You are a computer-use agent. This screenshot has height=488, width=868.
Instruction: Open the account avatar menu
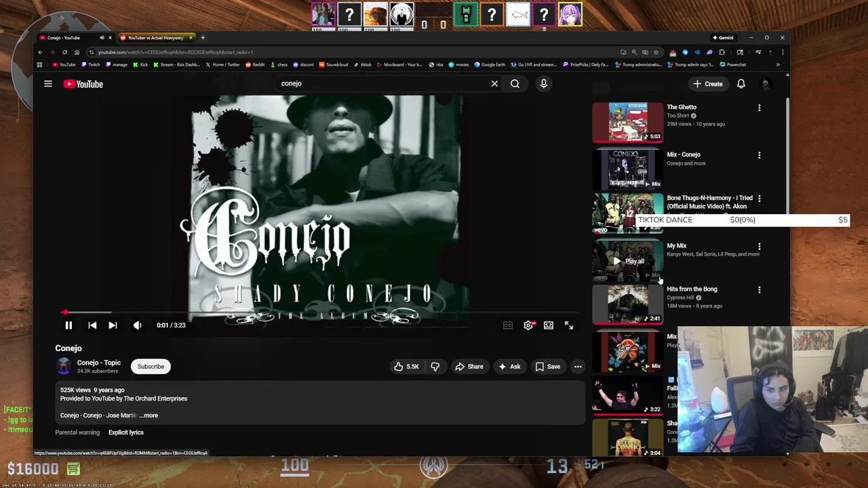pos(766,84)
